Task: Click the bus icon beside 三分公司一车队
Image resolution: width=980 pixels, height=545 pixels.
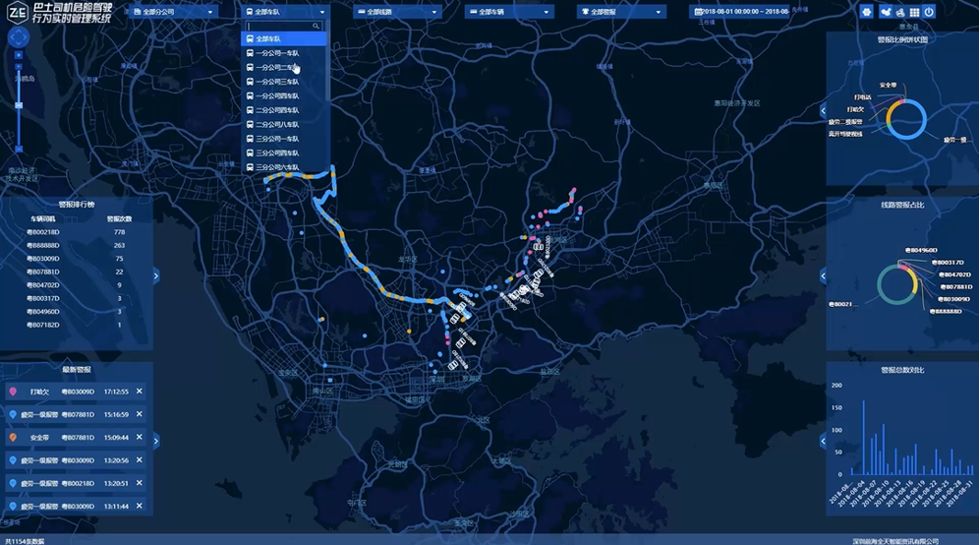Action: tap(250, 139)
